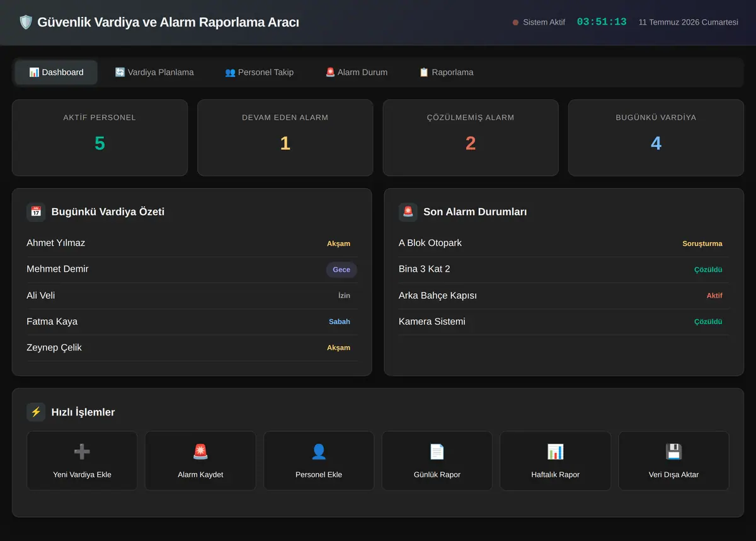
Task: Click the digital clock reading 03:51:13
Action: [x=602, y=22]
